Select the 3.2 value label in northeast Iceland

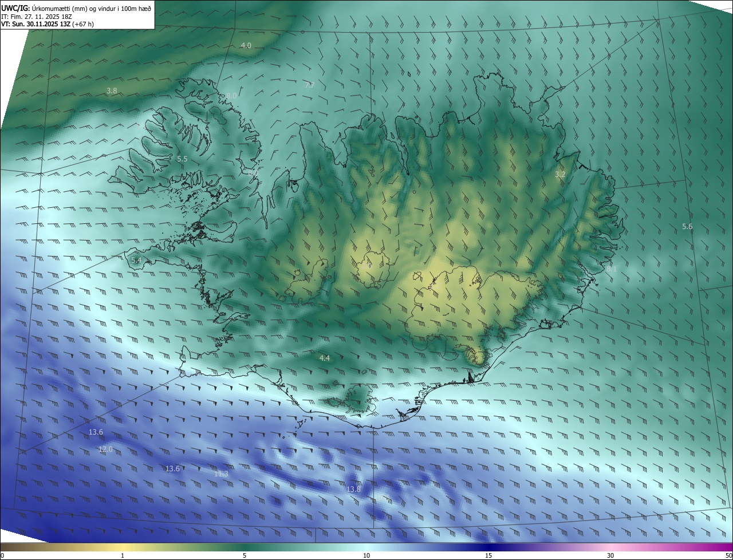point(560,175)
